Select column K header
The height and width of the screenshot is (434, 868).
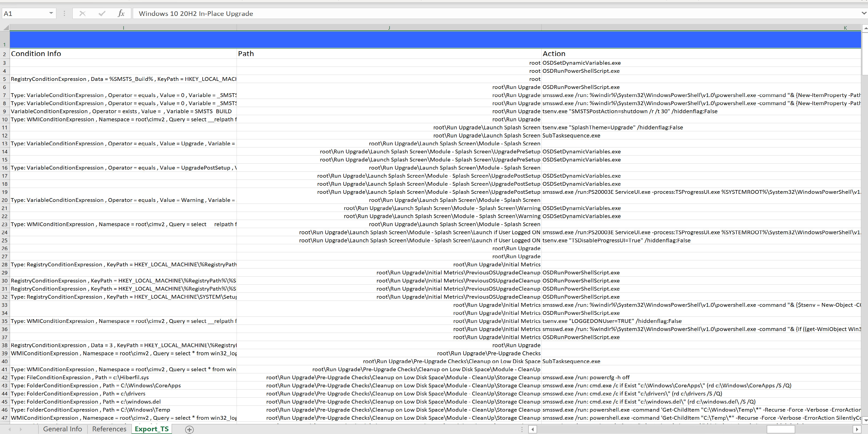(701, 27)
